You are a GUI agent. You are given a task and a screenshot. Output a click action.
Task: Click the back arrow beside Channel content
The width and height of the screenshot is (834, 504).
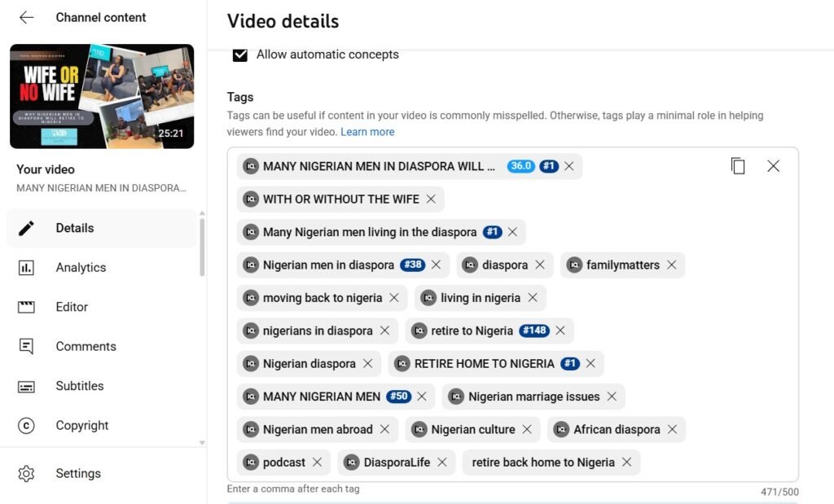tap(26, 17)
